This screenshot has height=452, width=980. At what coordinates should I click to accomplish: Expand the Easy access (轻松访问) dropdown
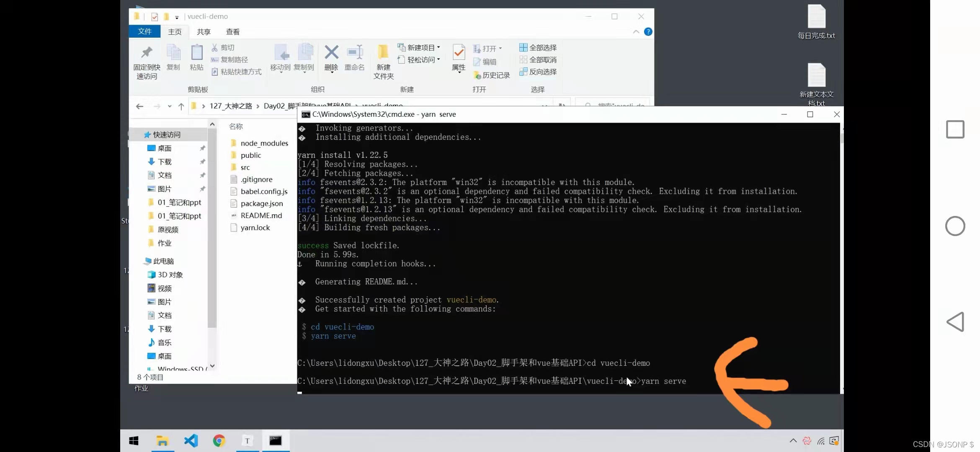point(419,60)
